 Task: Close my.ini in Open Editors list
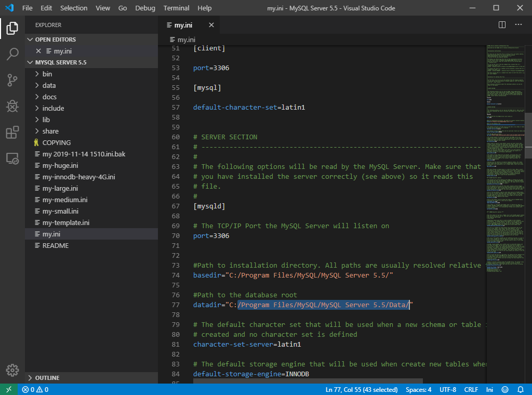38,51
